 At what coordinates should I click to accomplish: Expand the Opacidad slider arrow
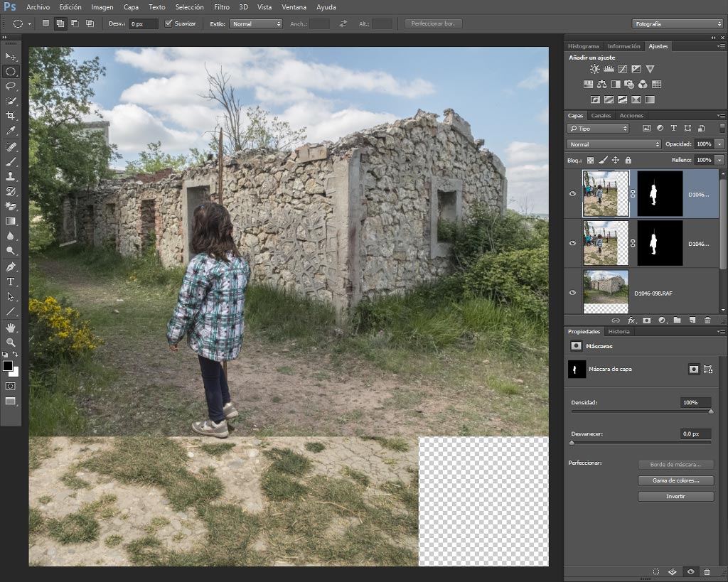(x=719, y=144)
